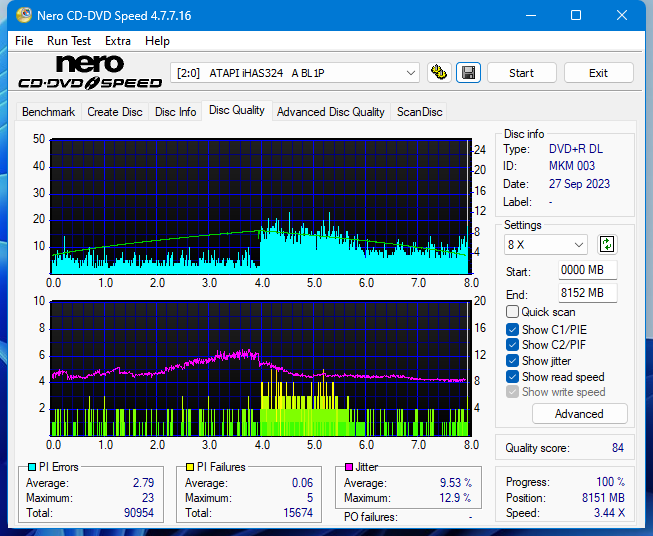
Task: Click the Exit button
Action: point(598,73)
